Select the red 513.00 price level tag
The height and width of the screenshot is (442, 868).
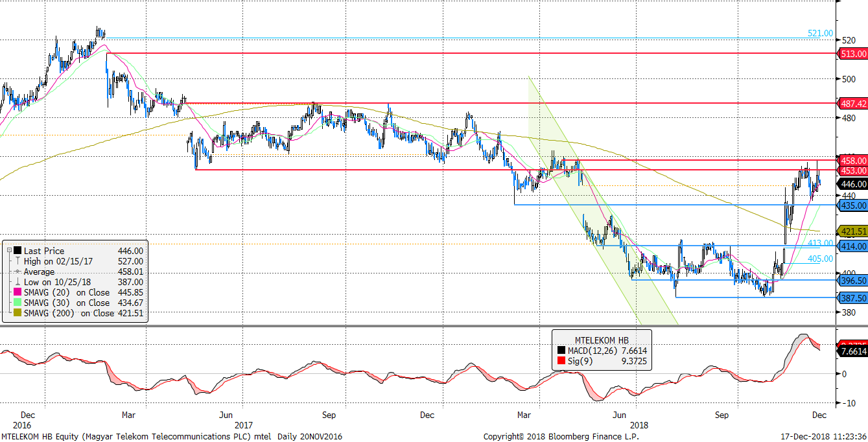pyautogui.click(x=853, y=54)
